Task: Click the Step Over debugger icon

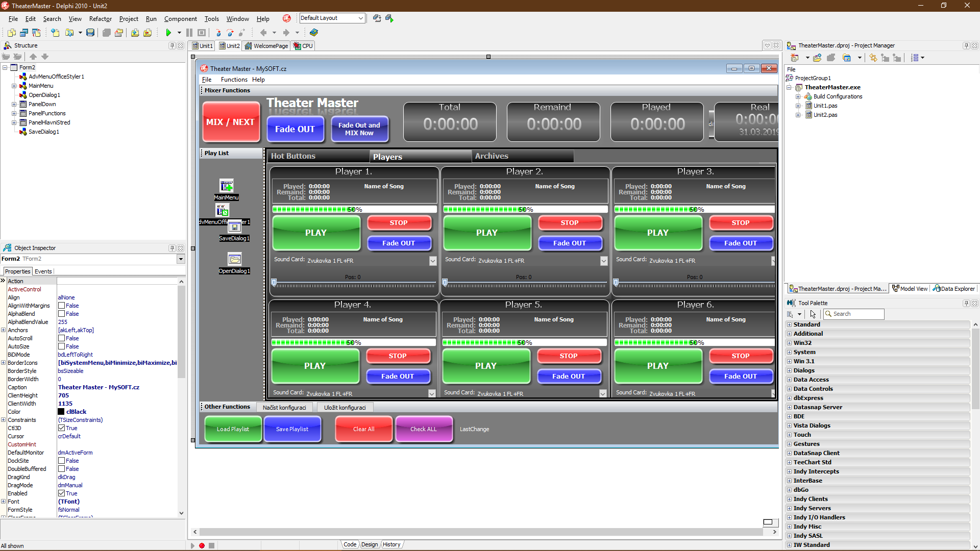Action: pos(230,33)
